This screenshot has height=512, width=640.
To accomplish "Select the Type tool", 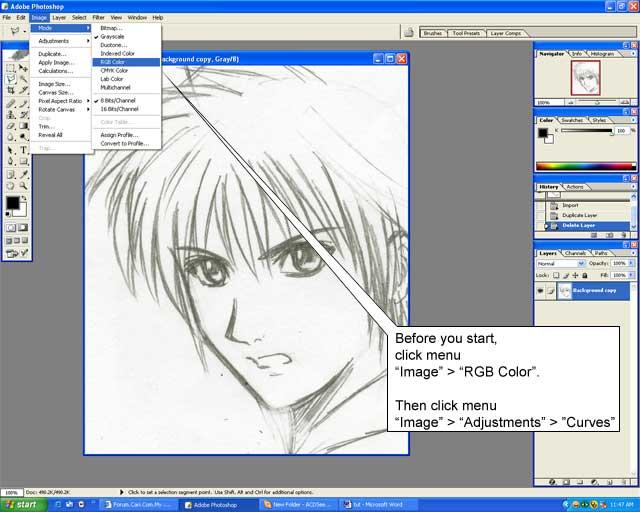I will [x=23, y=150].
